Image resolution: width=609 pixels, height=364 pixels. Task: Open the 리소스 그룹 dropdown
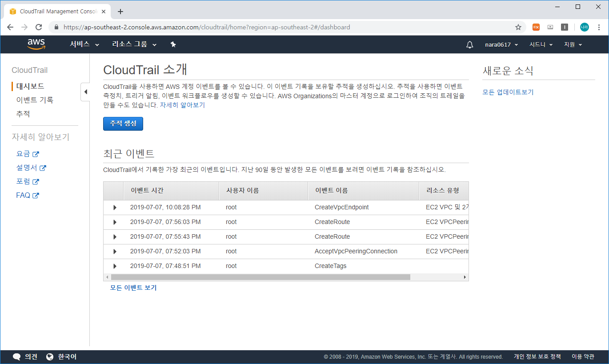134,44
